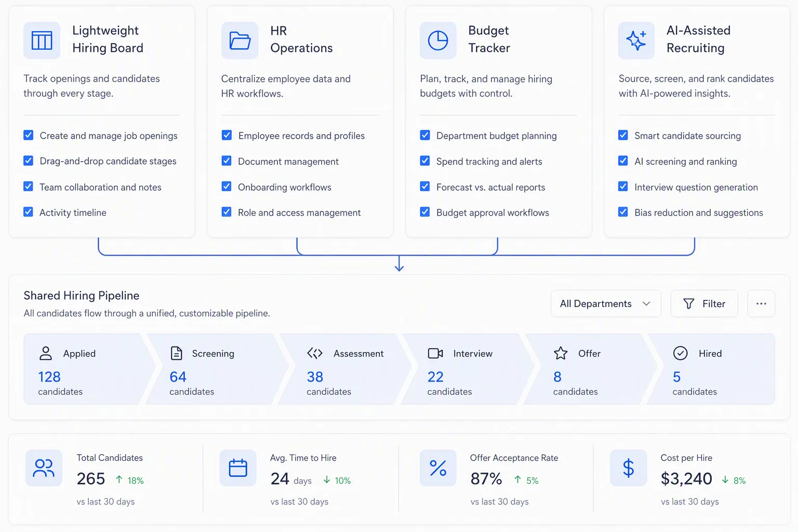Click the Shared Hiring Pipeline heading

click(82, 296)
